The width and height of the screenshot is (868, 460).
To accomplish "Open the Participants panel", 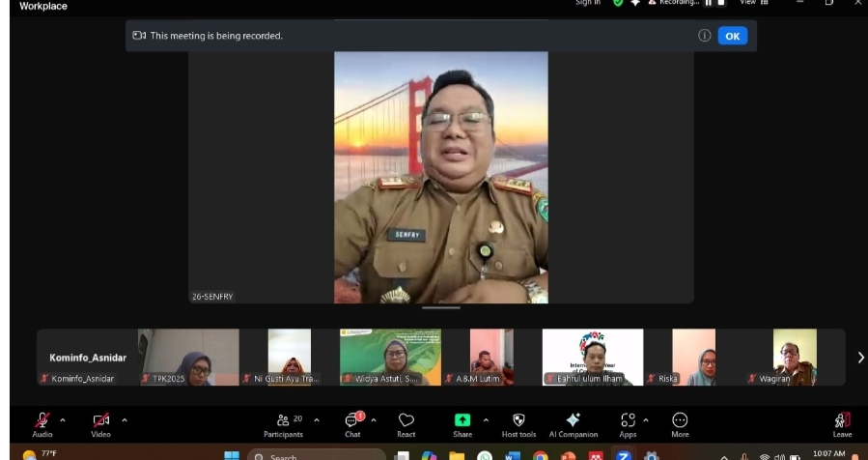I will coord(283,420).
